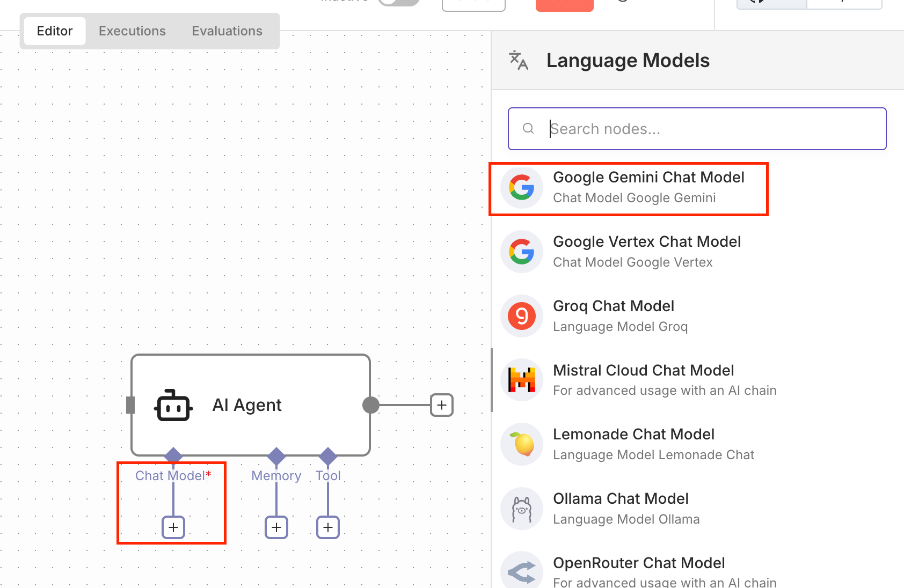Click the plus after AI Agent output
This screenshot has width=904, height=588.
(441, 405)
